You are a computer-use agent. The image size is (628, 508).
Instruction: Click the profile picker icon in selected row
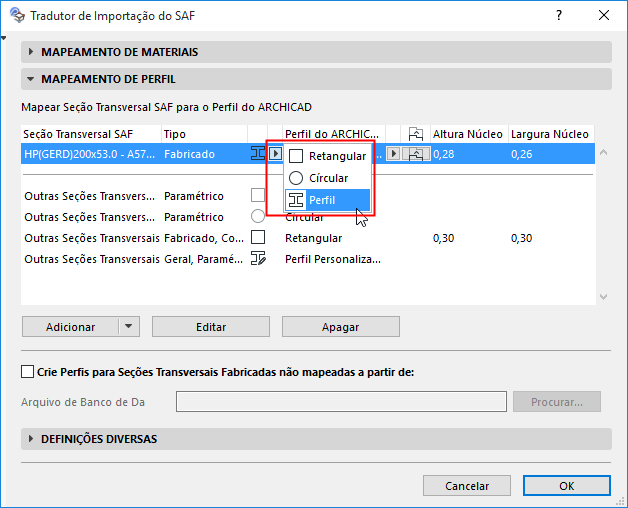click(416, 154)
